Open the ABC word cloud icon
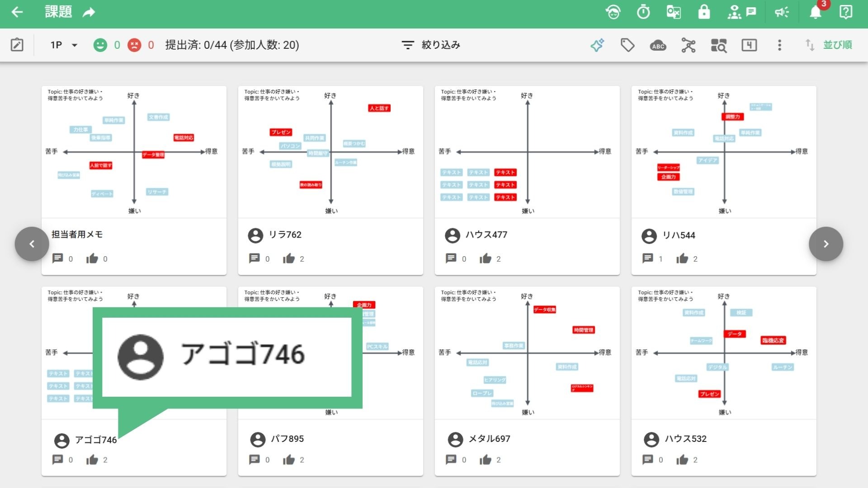This screenshot has width=868, height=488. click(658, 45)
